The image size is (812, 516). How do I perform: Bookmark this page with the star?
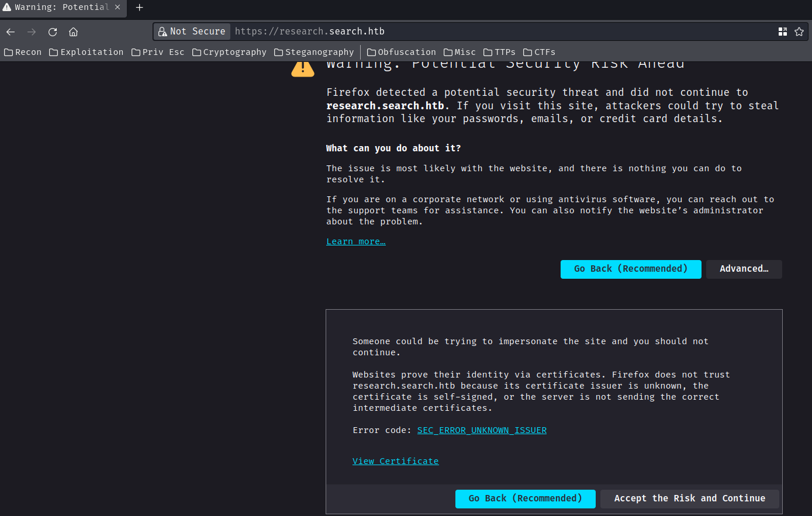tap(799, 32)
